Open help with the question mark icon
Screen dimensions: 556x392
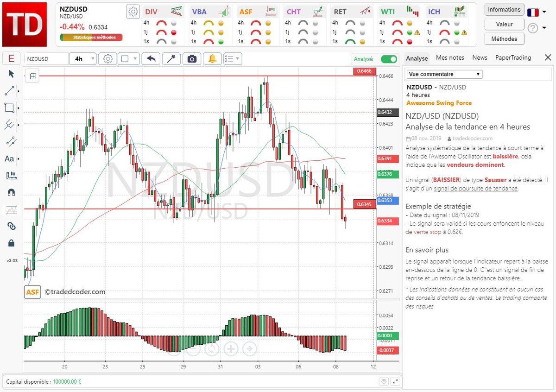point(533,28)
